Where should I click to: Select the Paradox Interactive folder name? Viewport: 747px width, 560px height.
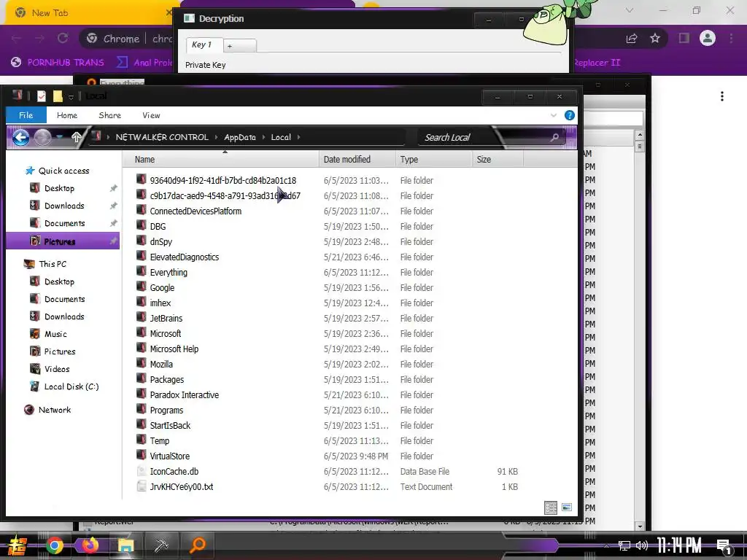pos(185,394)
